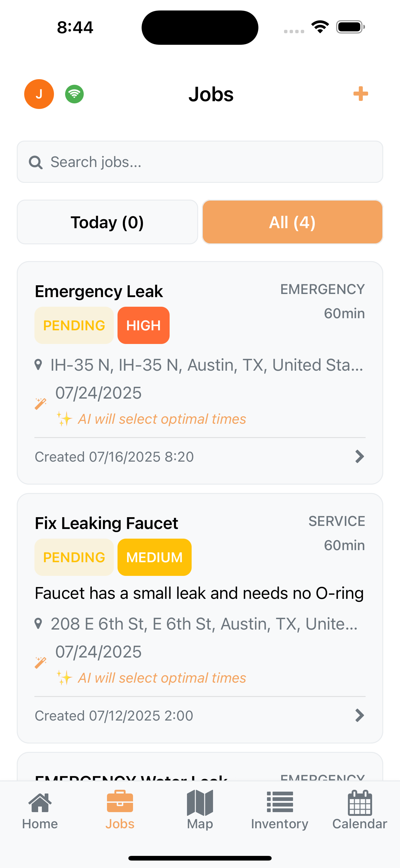
Task: Tap the orange plus add job icon
Action: click(360, 94)
